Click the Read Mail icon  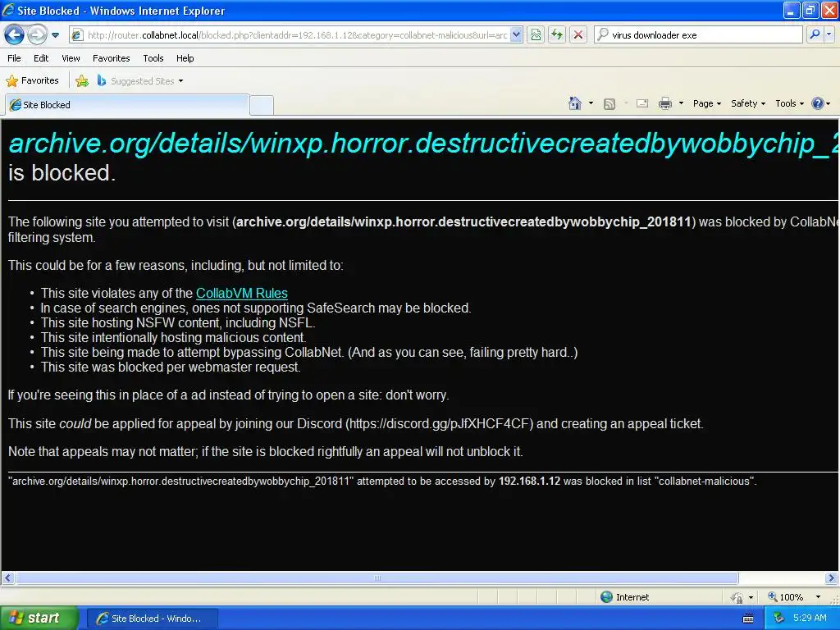tap(642, 103)
